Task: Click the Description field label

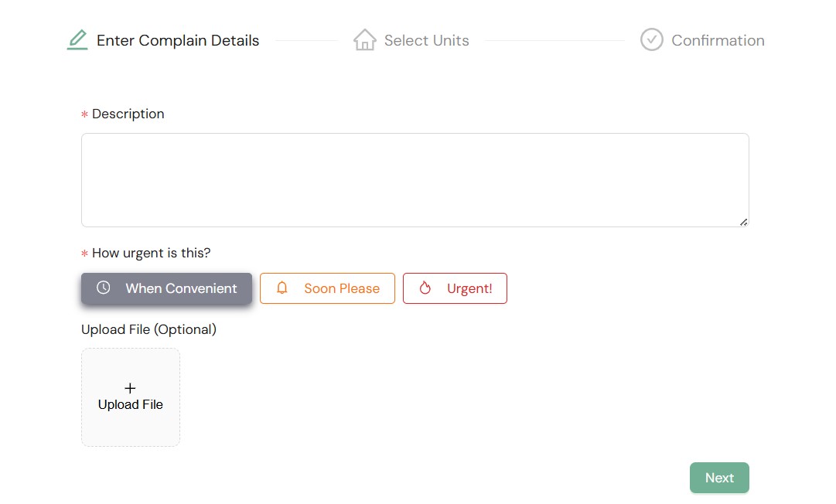Action: pyautogui.click(x=128, y=114)
